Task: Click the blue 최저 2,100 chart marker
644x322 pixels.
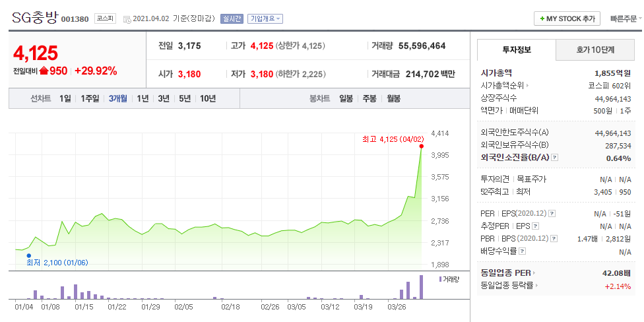Action: pyautogui.click(x=29, y=255)
